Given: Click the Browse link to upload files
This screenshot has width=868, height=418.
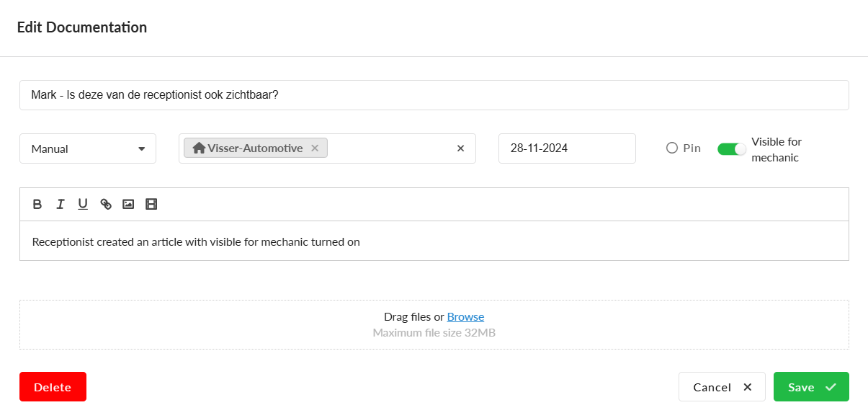Looking at the screenshot, I should [x=465, y=317].
